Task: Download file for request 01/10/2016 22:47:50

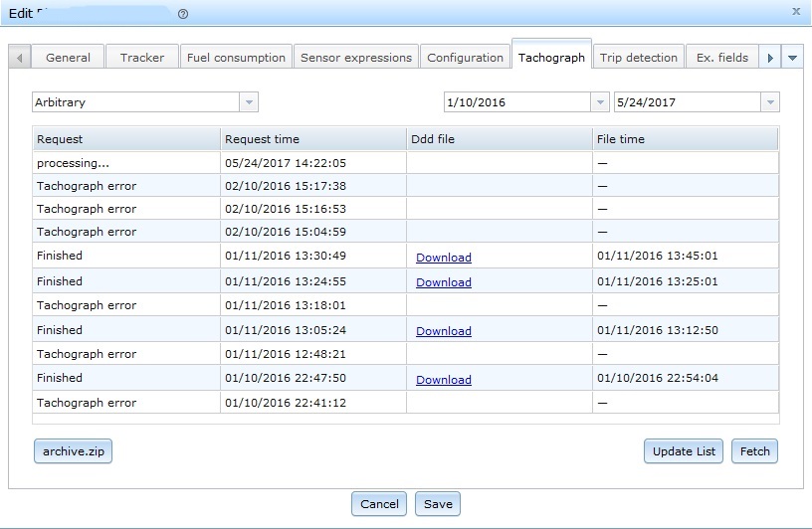Action: (444, 380)
